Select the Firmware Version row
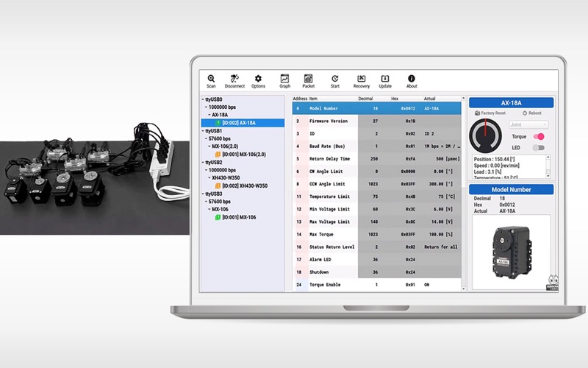This screenshot has width=588, height=368. point(376,121)
